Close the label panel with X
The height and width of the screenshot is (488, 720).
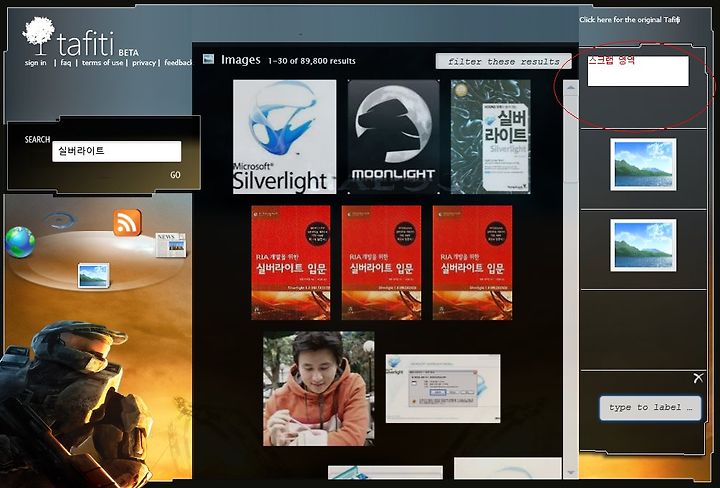tap(698, 378)
